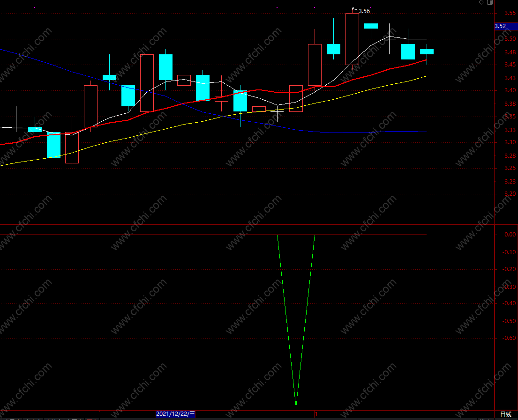This screenshot has width=518, height=420.
Task: Click the month marker 1 on time axis
Action: [316, 414]
